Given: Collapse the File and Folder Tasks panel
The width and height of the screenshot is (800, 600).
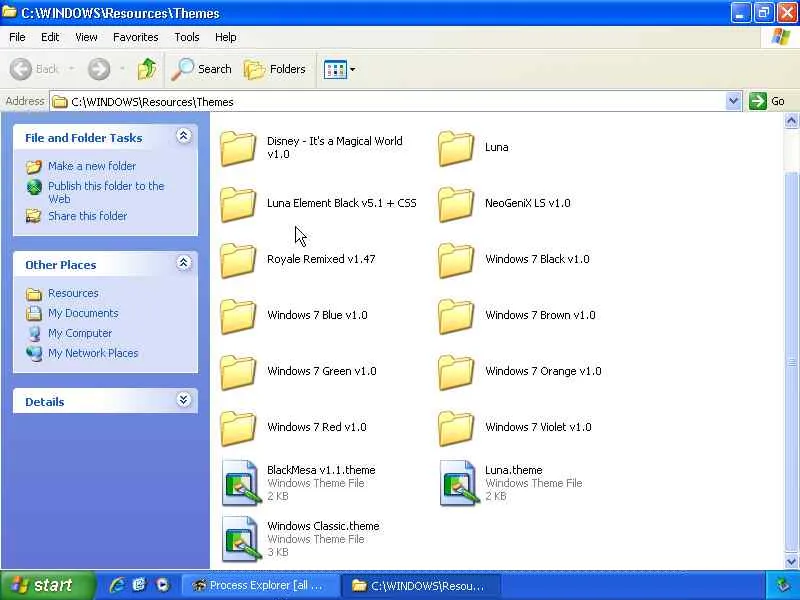Looking at the screenshot, I should [184, 136].
